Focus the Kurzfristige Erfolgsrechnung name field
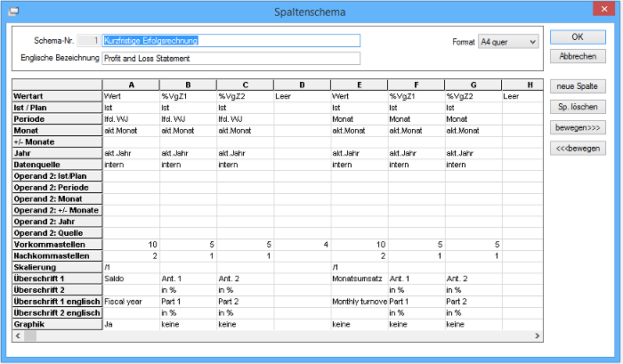Screen dimensions: 623x364 (231, 41)
